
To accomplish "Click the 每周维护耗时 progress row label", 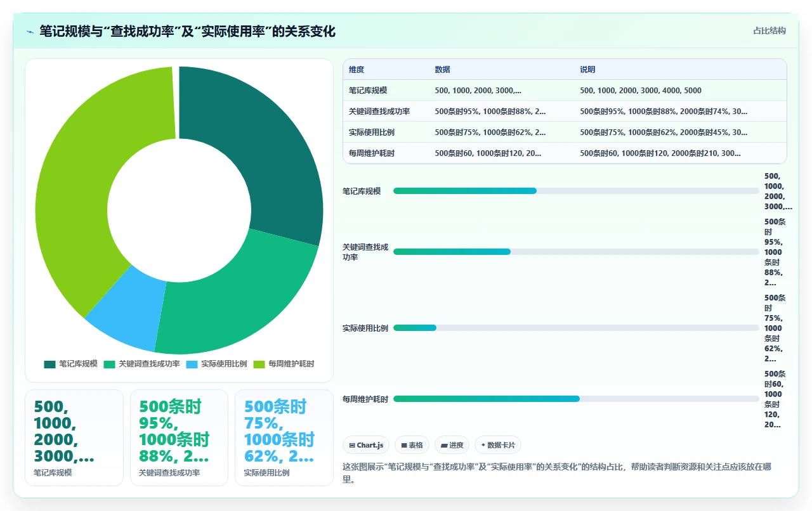I will tap(365, 399).
